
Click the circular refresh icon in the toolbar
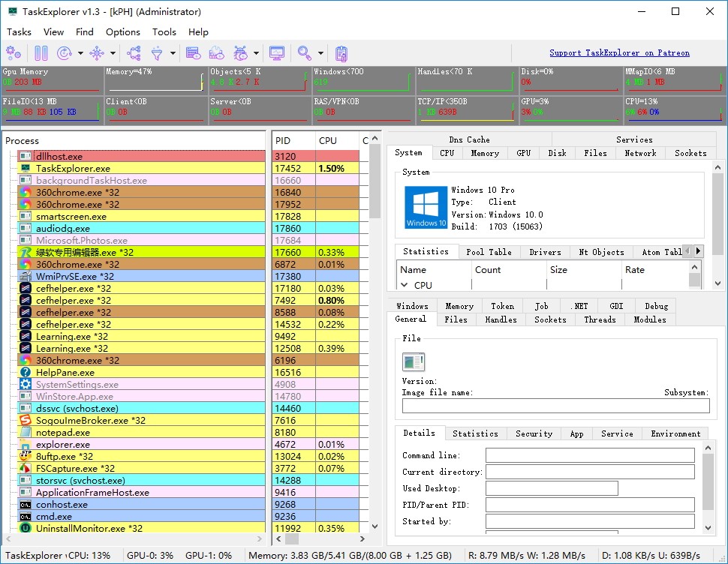click(x=64, y=53)
